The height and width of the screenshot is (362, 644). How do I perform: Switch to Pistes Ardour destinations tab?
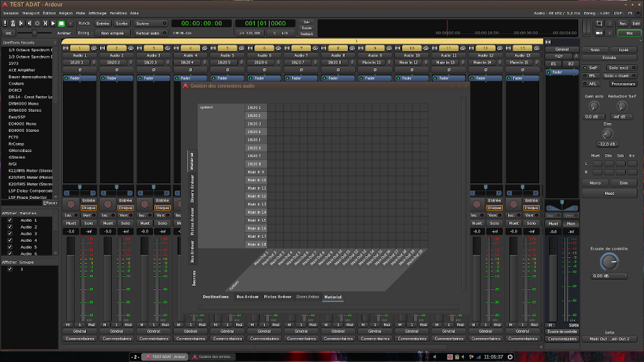click(277, 297)
